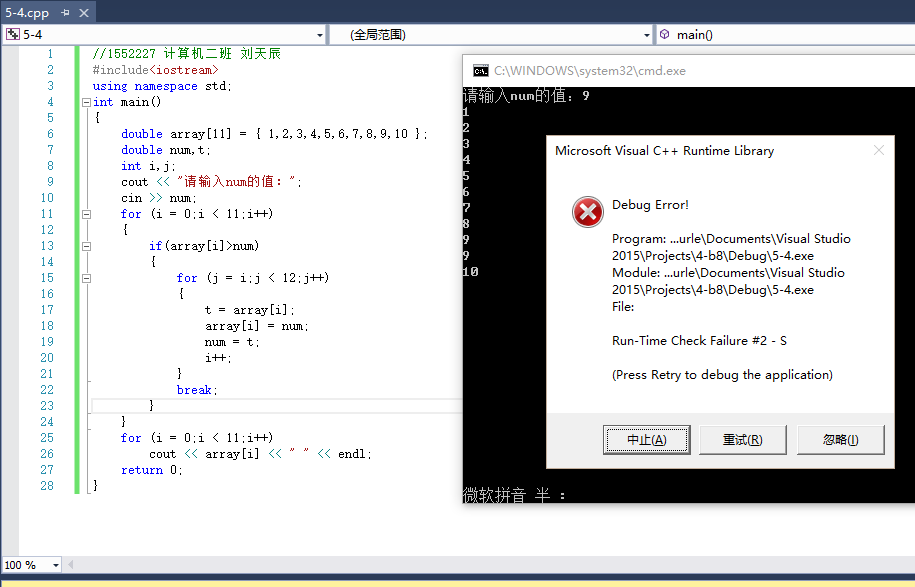Click the horizontal scrollbar left arrow

[x=71, y=564]
